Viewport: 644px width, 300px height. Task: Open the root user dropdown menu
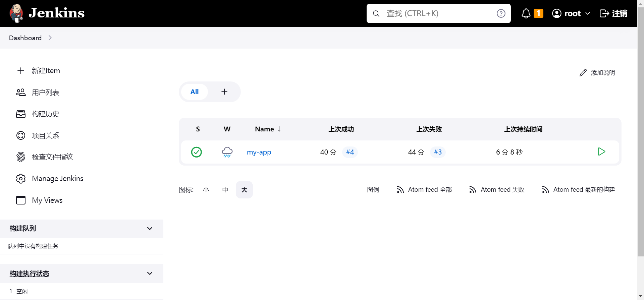click(571, 13)
